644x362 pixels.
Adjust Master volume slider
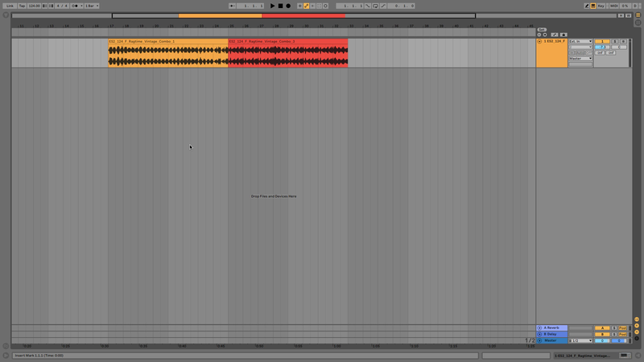coord(602,340)
